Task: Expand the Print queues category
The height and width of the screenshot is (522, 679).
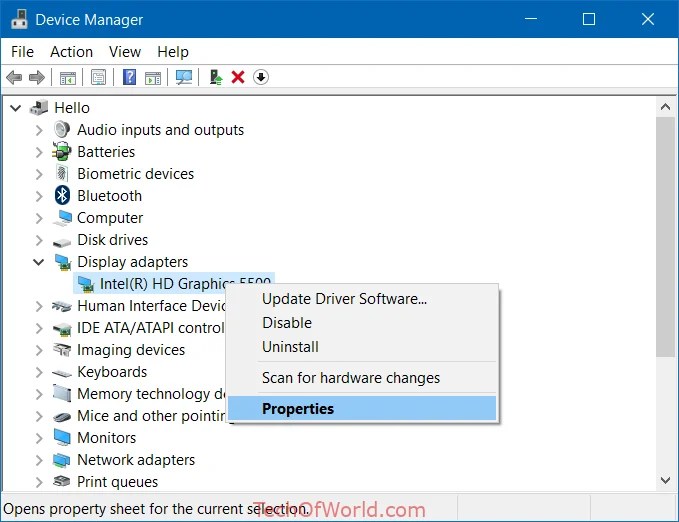Action: 39,482
